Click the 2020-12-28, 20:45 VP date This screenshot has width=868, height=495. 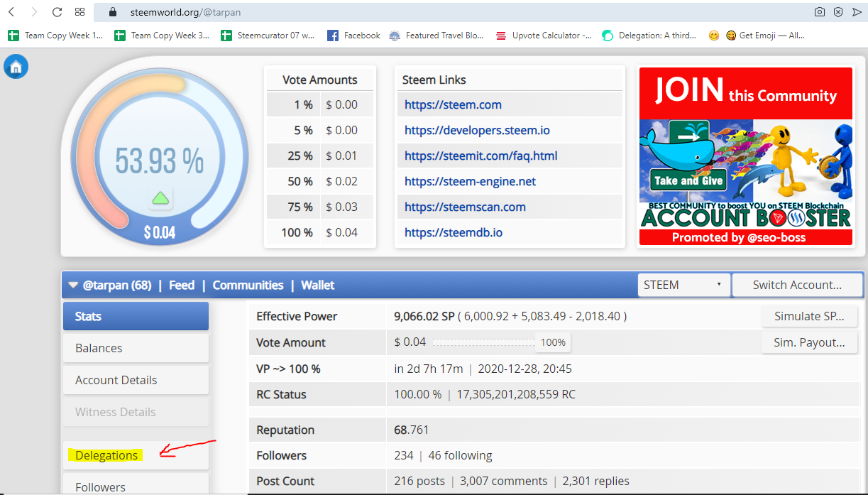(524, 369)
